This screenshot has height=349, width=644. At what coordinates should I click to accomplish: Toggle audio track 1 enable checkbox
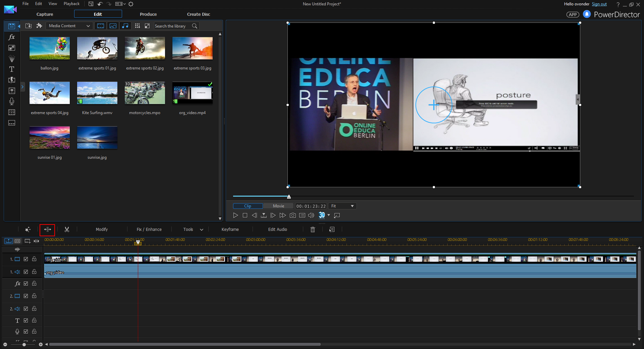(26, 272)
